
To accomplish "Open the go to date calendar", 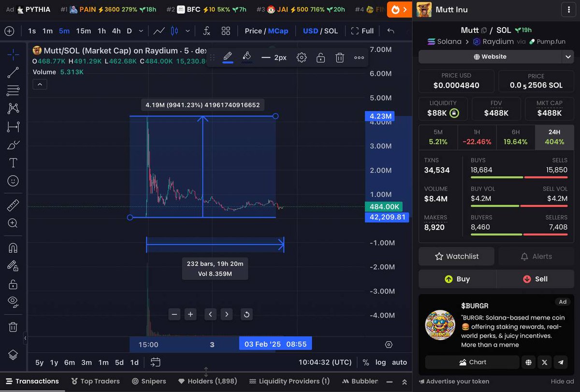I will (x=155, y=362).
